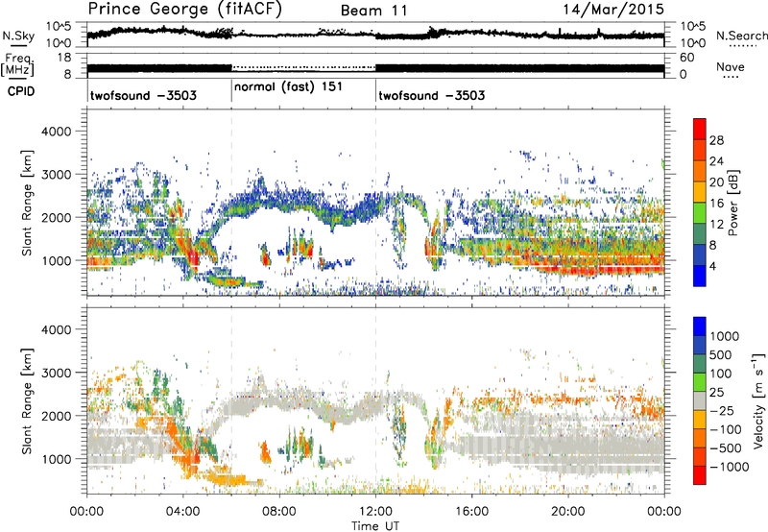Click the '-500' value on velocity colorbar
The height and width of the screenshot is (532, 768).
pos(726,447)
